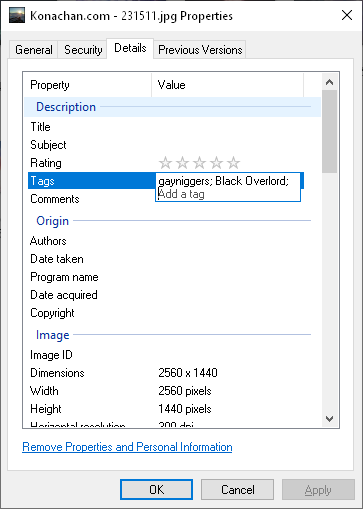This screenshot has height=509, width=363.
Task: Set rating to one star
Action: click(165, 163)
